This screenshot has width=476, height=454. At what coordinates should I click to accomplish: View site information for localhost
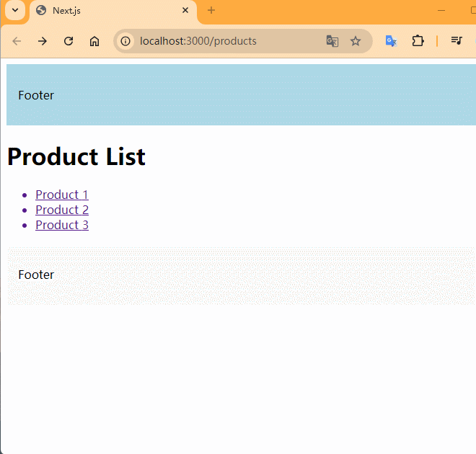(x=125, y=41)
